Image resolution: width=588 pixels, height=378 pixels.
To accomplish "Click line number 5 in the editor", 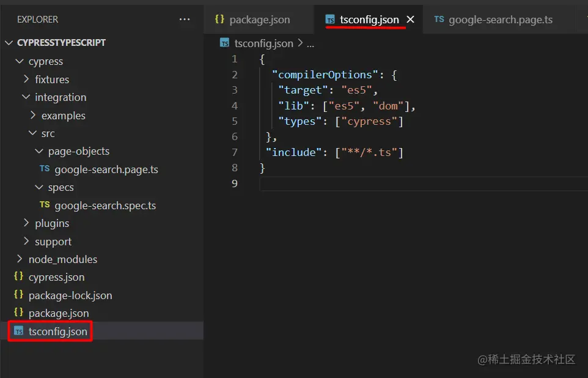I will click(x=235, y=121).
